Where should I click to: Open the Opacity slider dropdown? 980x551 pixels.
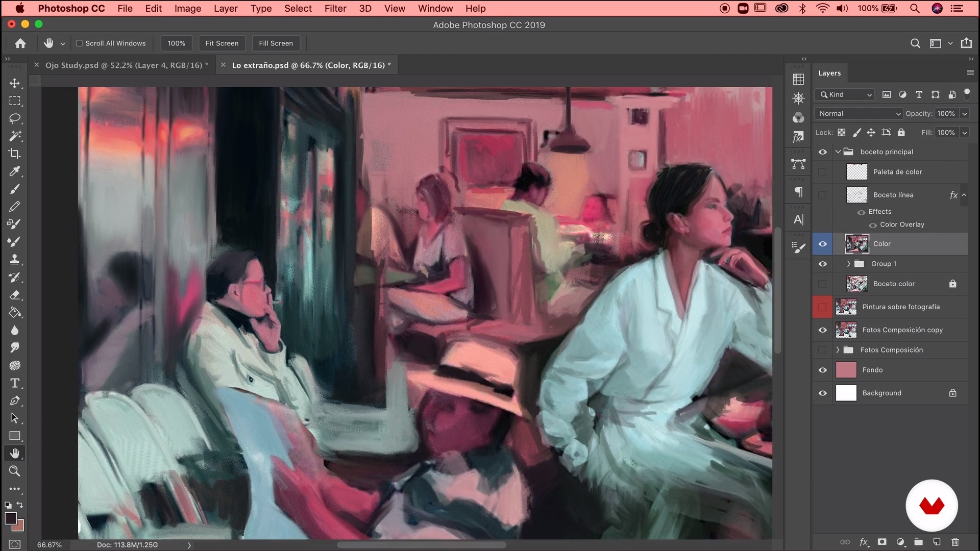coord(964,114)
